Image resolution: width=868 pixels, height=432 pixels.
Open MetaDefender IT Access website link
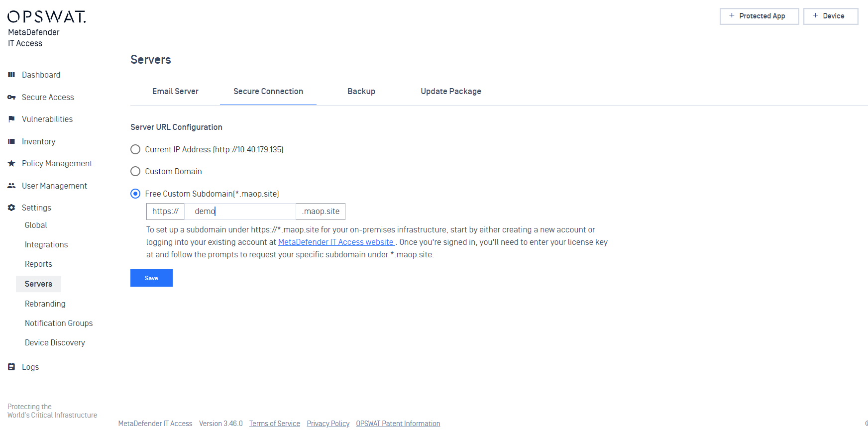tap(336, 242)
